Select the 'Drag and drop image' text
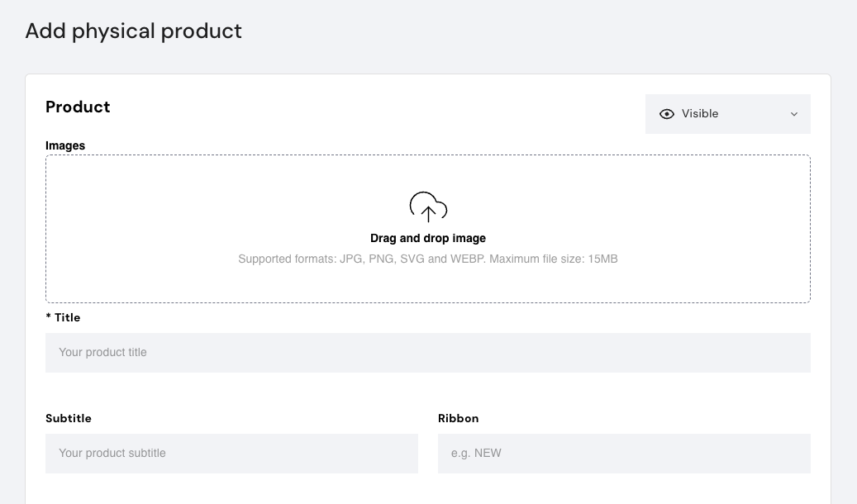Screen dimensions: 857x504 [427, 238]
